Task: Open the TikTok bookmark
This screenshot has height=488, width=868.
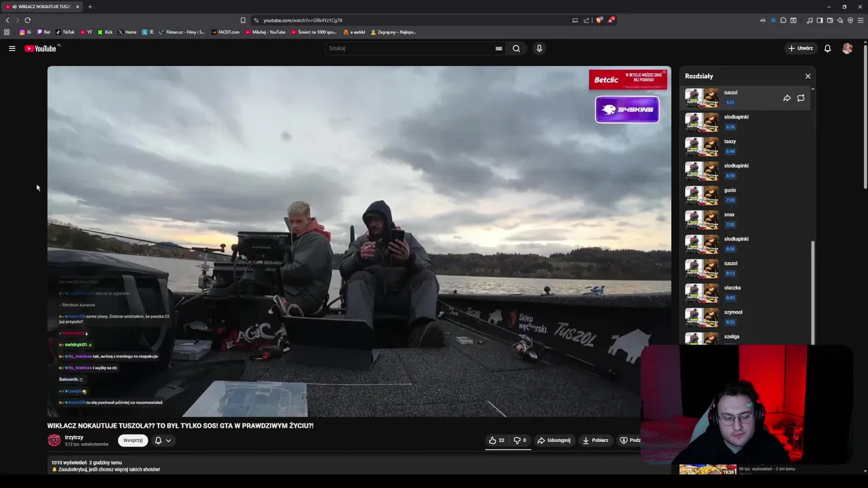Action: 65,32
